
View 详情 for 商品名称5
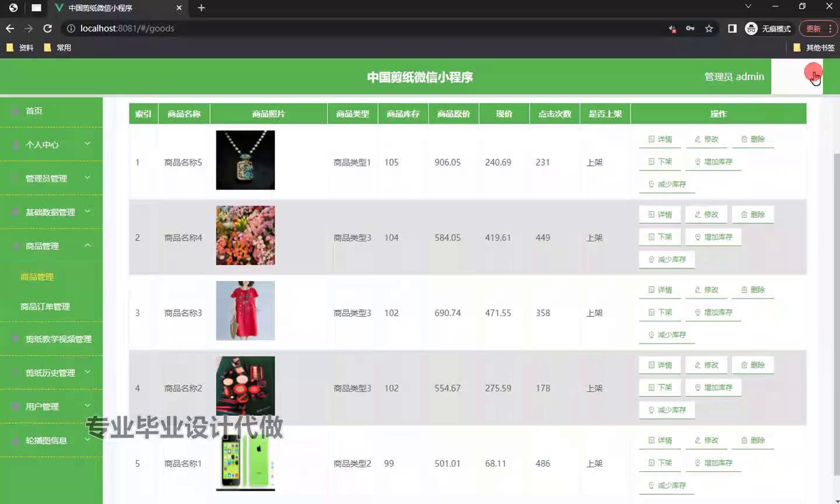pos(660,139)
